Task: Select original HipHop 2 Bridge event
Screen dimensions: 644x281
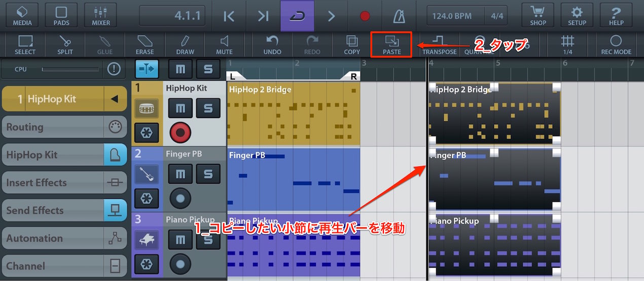Action: (293, 114)
